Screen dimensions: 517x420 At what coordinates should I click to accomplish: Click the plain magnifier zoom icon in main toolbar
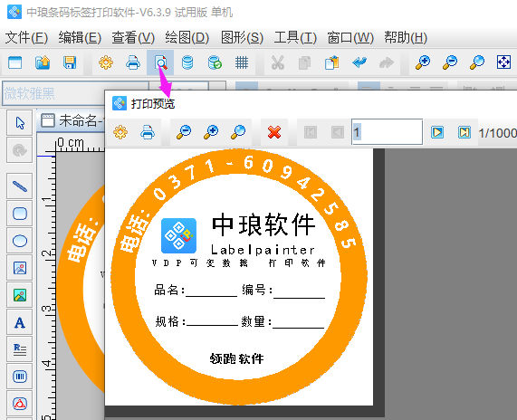coord(477,62)
